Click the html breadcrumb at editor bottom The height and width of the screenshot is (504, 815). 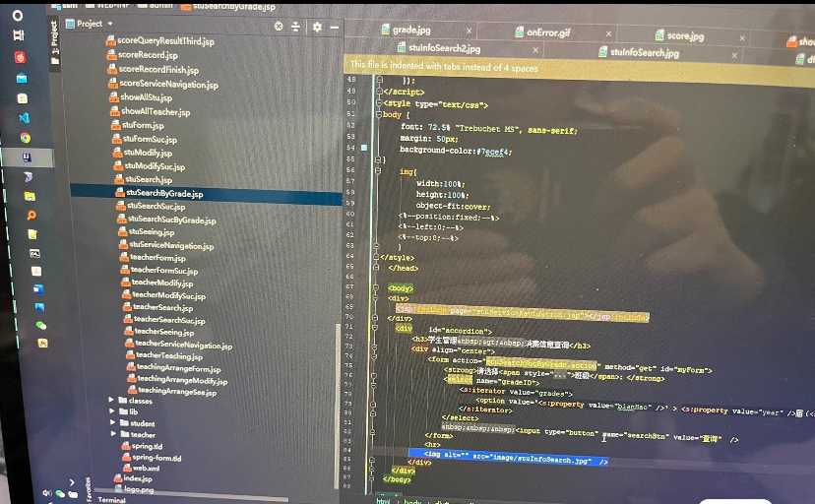pos(383,501)
